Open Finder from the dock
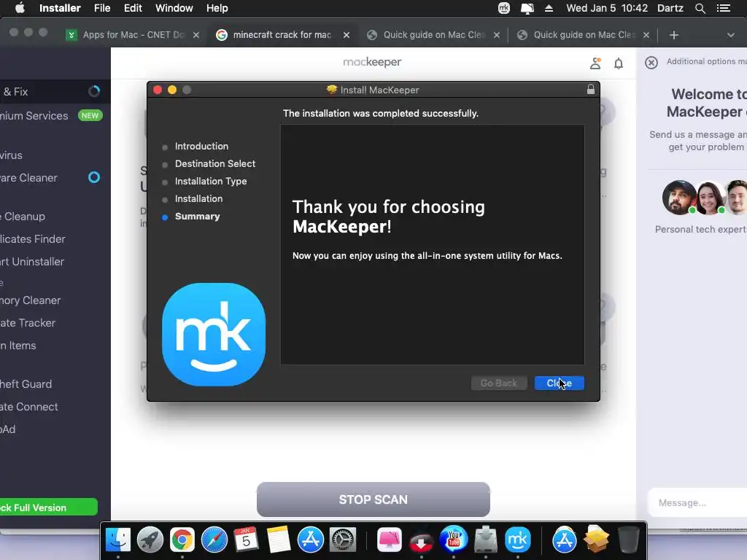747x560 pixels. point(117,540)
